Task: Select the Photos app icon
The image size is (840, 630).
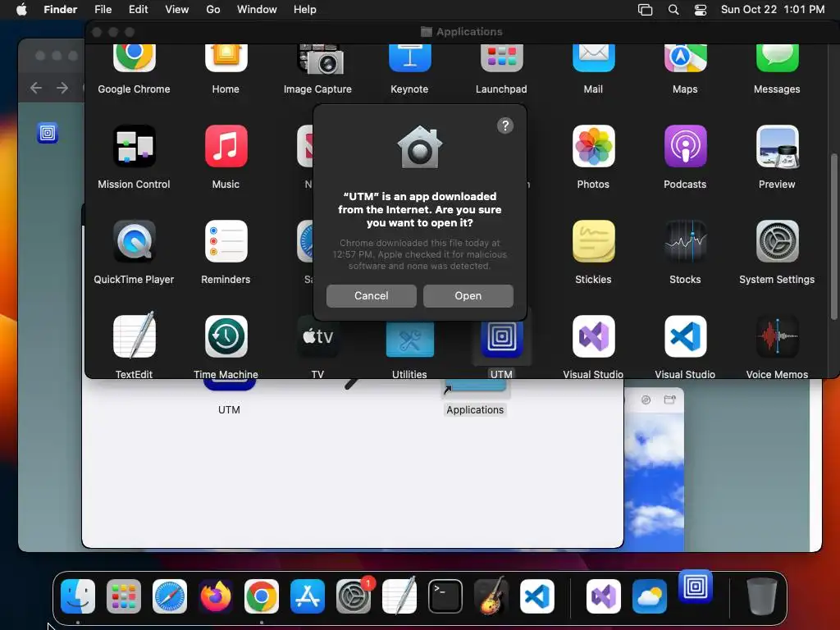Action: (x=594, y=146)
